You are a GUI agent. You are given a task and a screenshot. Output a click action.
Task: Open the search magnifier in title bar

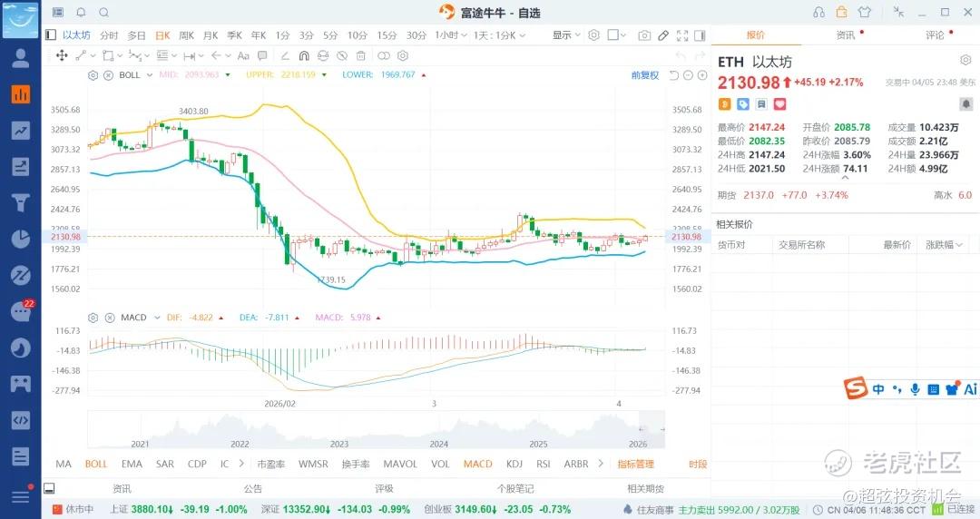[103, 13]
